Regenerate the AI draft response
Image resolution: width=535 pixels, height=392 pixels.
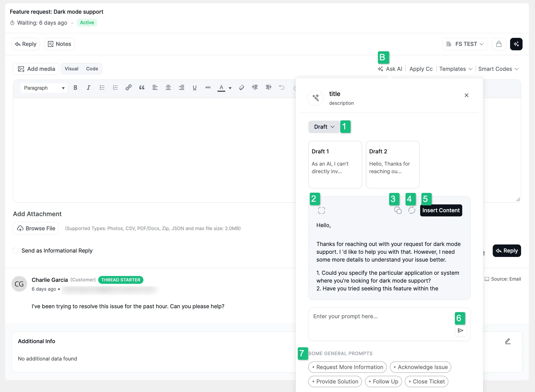[412, 210]
